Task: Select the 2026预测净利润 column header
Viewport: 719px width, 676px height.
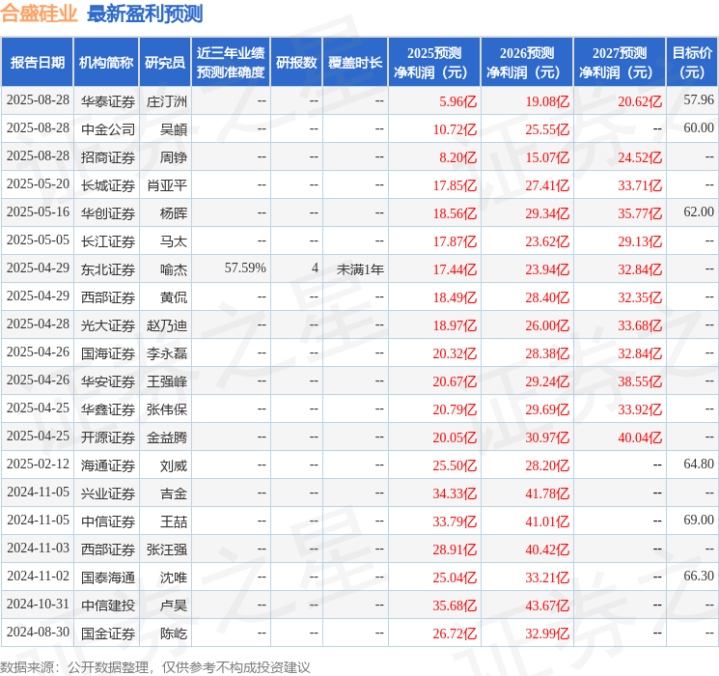Action: (527, 62)
